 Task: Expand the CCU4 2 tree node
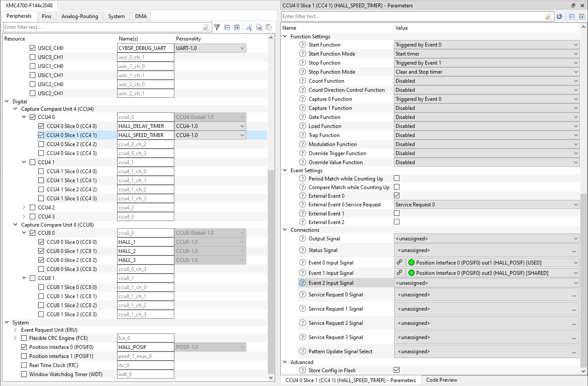point(24,208)
